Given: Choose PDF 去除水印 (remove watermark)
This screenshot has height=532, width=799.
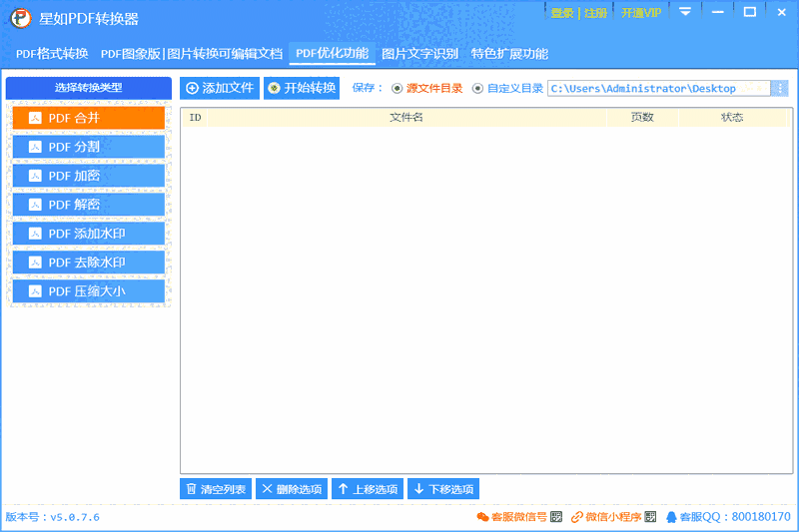Looking at the screenshot, I should pyautogui.click(x=88, y=263).
